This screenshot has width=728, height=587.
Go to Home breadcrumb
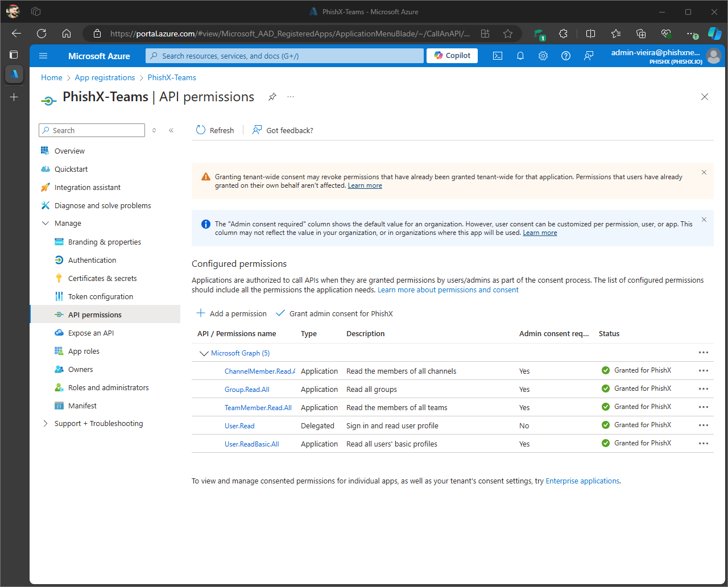coord(52,77)
